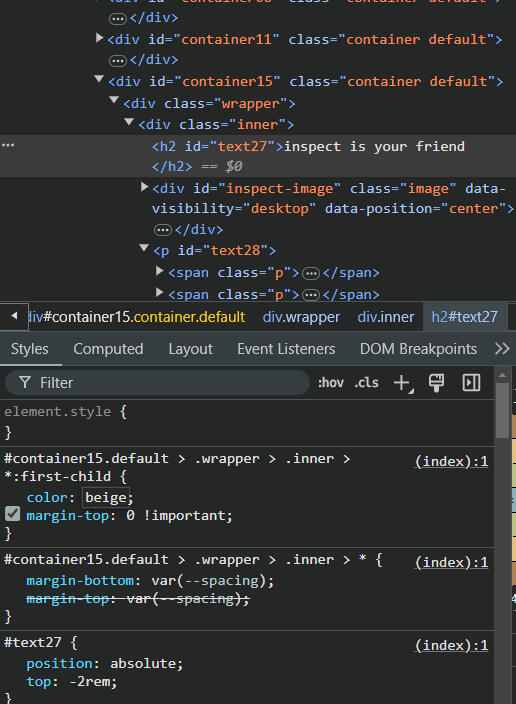Select div.wrapper in the breadcrumb
516x704 pixels.
coord(301,317)
